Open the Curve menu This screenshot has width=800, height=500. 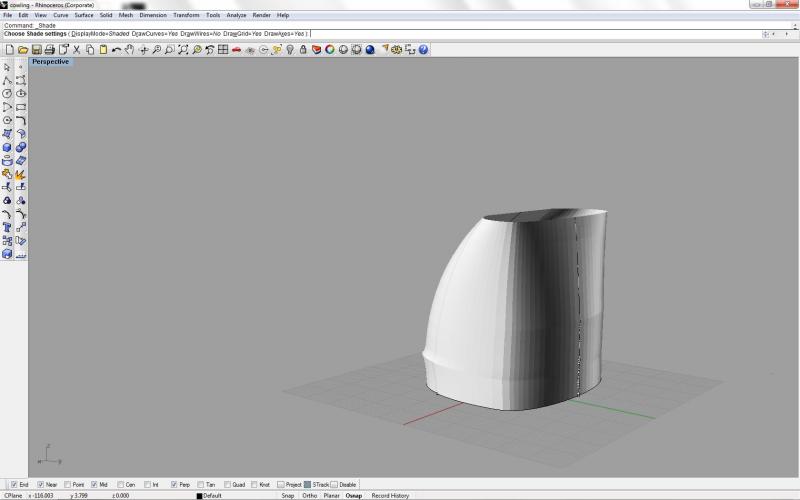[61, 15]
